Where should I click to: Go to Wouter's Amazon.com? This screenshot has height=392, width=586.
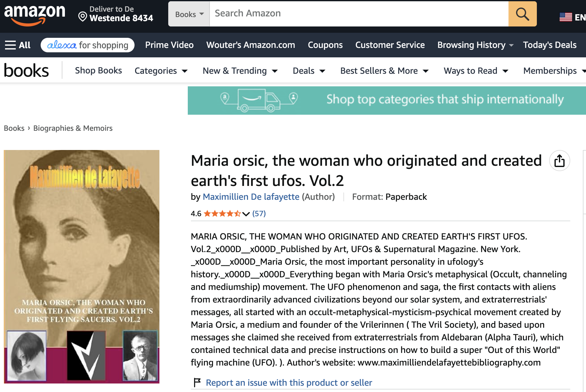[251, 45]
